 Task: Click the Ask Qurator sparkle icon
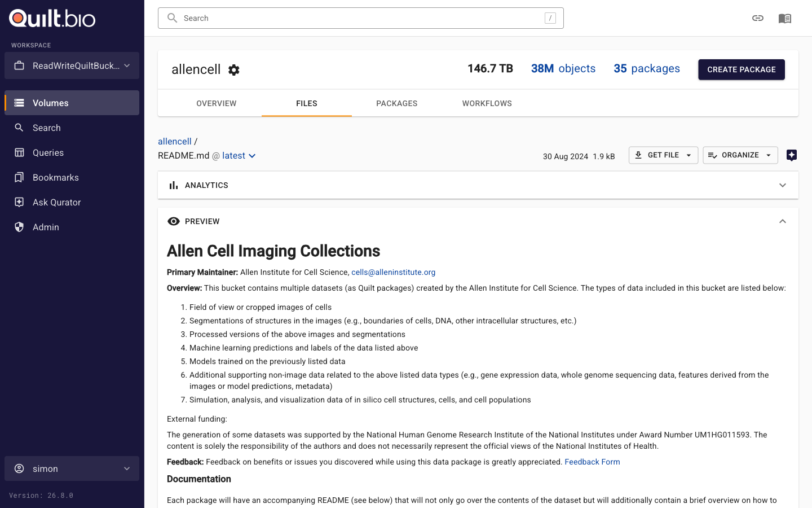click(x=19, y=202)
